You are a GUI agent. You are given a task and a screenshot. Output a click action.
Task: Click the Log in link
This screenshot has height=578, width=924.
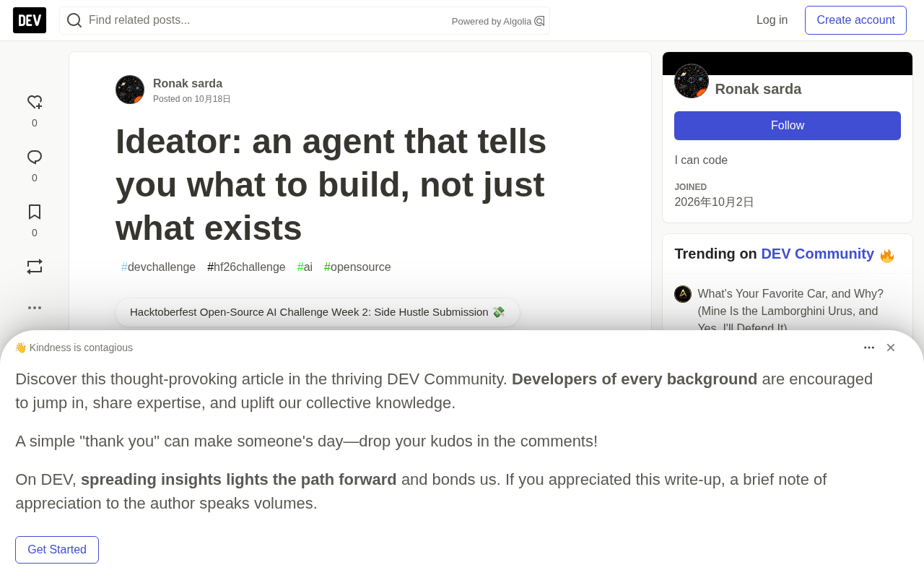[772, 20]
